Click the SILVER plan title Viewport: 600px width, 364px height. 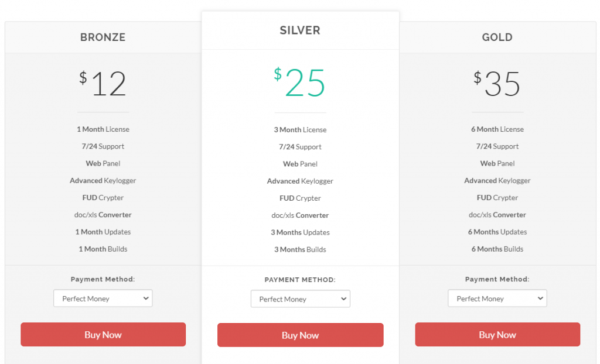300,30
